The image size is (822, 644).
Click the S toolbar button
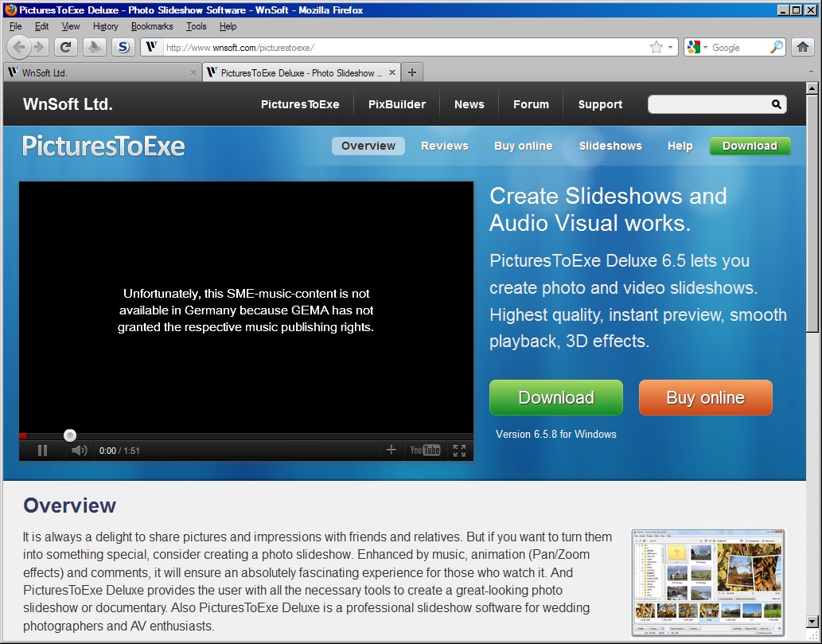pyautogui.click(x=123, y=47)
